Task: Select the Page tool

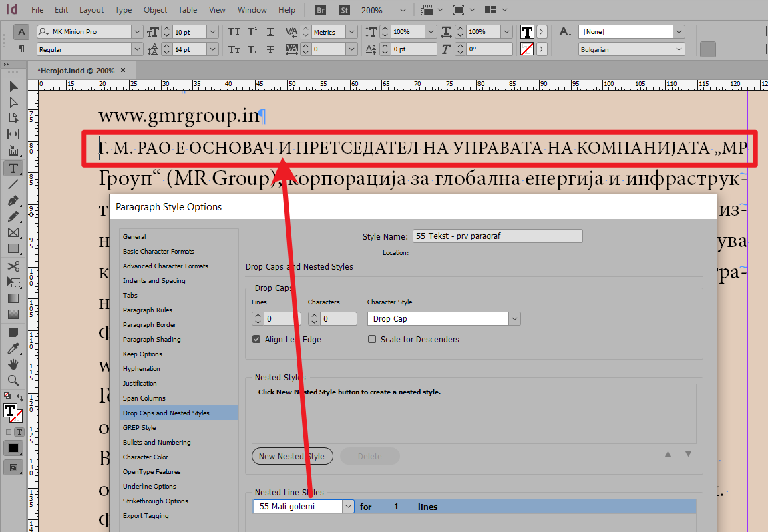Action: [13, 118]
